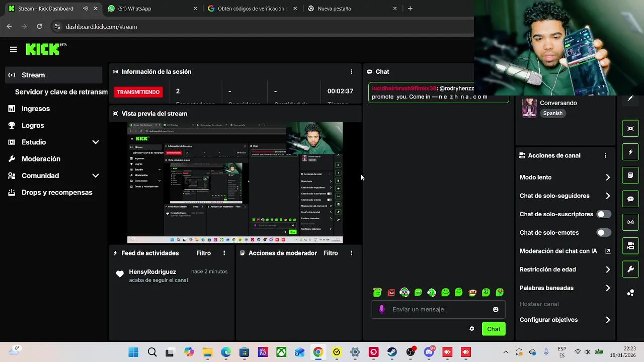Open Chat de solo-seguidores options
Viewport: 644px width, 362px height.
pos(565,196)
